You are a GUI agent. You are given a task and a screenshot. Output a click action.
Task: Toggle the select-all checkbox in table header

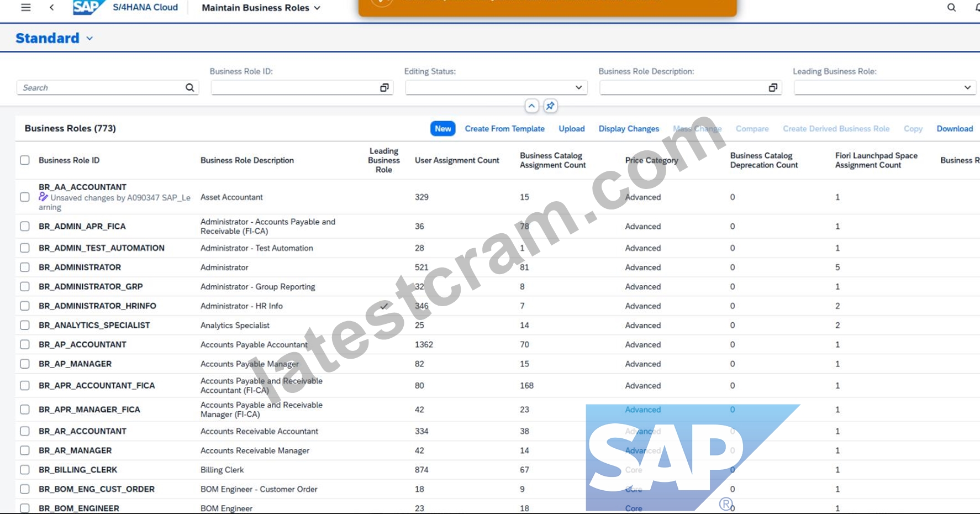point(25,160)
